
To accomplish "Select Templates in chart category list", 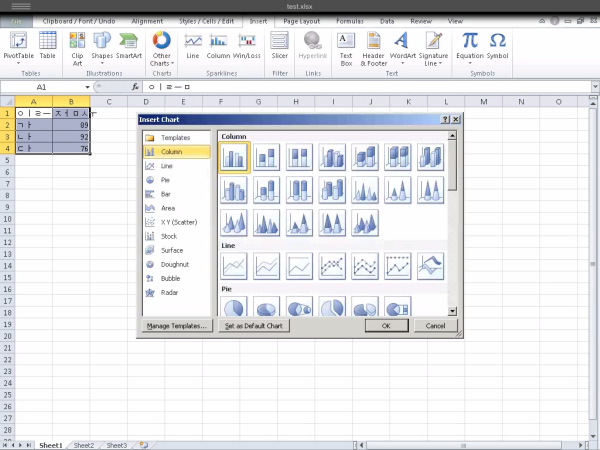I will [x=176, y=138].
